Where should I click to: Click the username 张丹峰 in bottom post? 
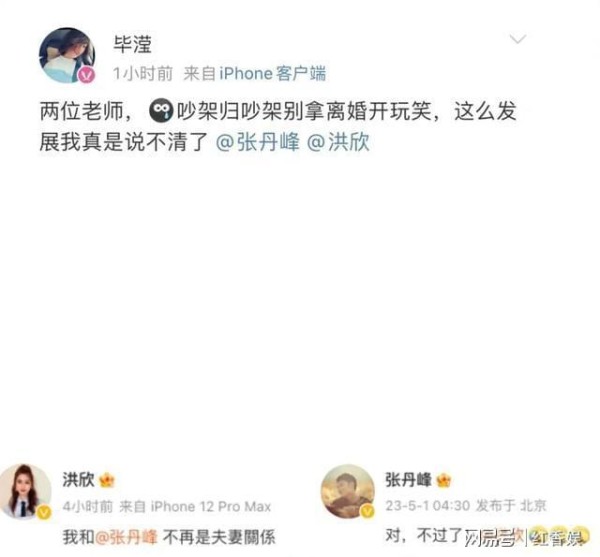pos(408,479)
